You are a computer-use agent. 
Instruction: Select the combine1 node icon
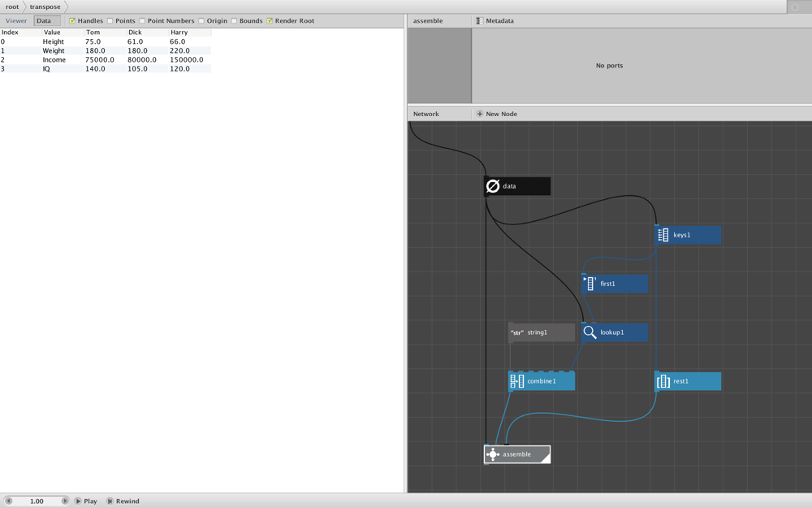coord(516,381)
